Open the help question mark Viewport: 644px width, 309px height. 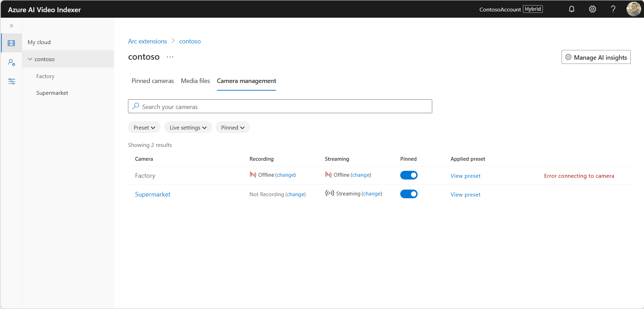coord(613,9)
